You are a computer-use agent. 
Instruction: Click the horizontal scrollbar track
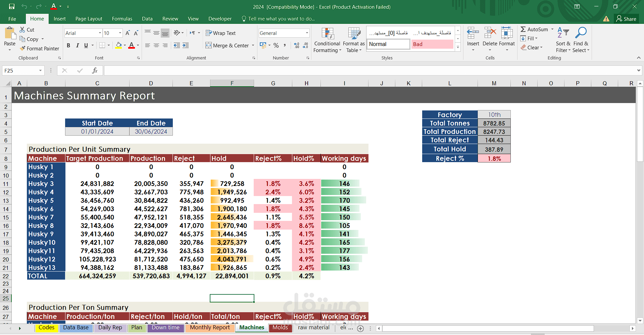click(x=612, y=328)
